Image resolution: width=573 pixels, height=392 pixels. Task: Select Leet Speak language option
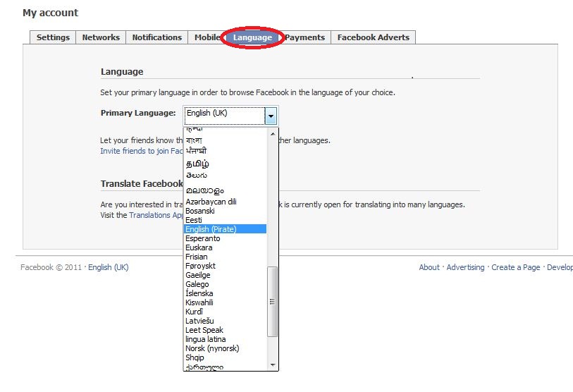[225, 330]
